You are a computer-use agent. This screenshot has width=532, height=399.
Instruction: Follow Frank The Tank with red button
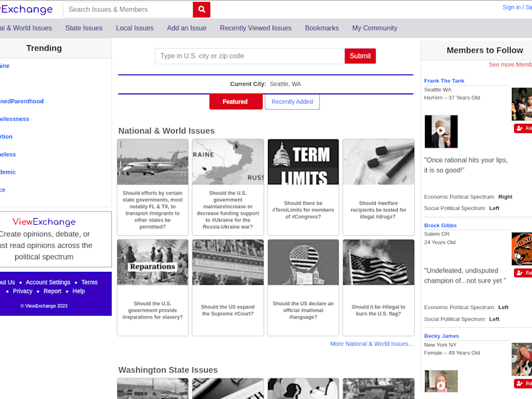tap(523, 128)
